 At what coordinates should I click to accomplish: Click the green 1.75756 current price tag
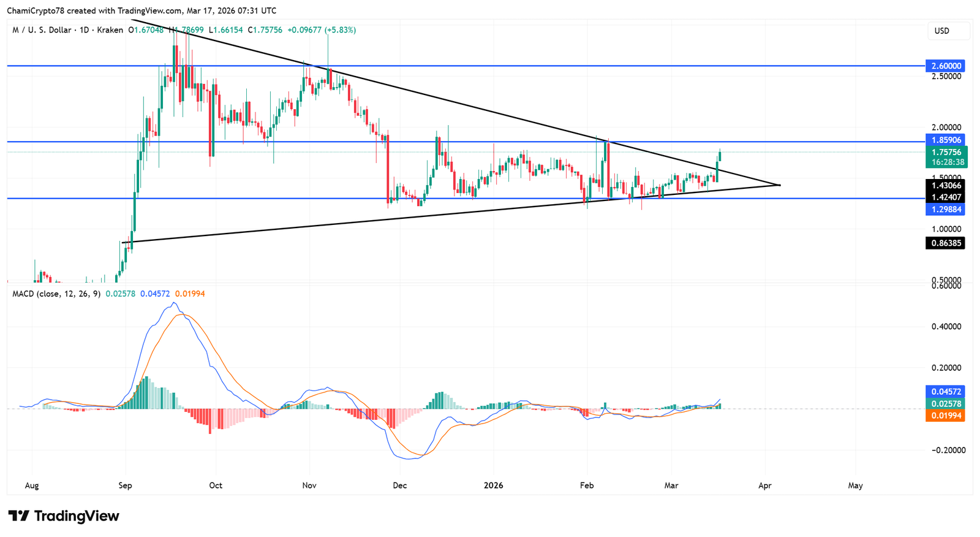pos(946,152)
